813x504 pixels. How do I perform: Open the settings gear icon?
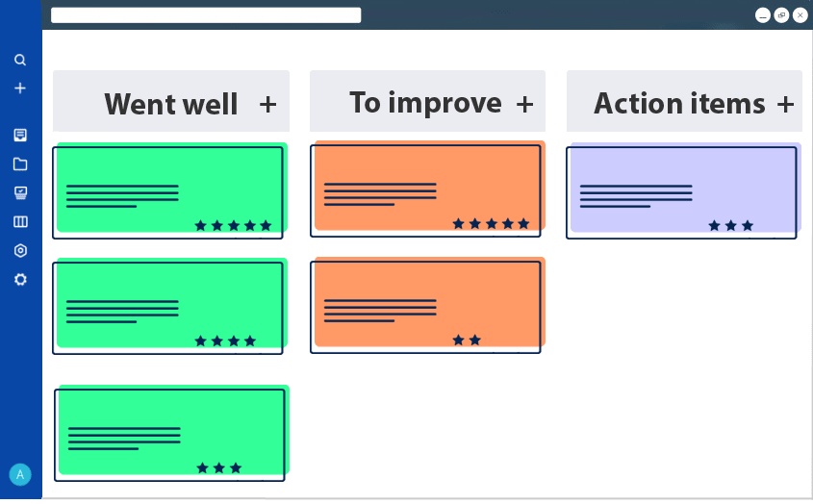[x=20, y=279]
